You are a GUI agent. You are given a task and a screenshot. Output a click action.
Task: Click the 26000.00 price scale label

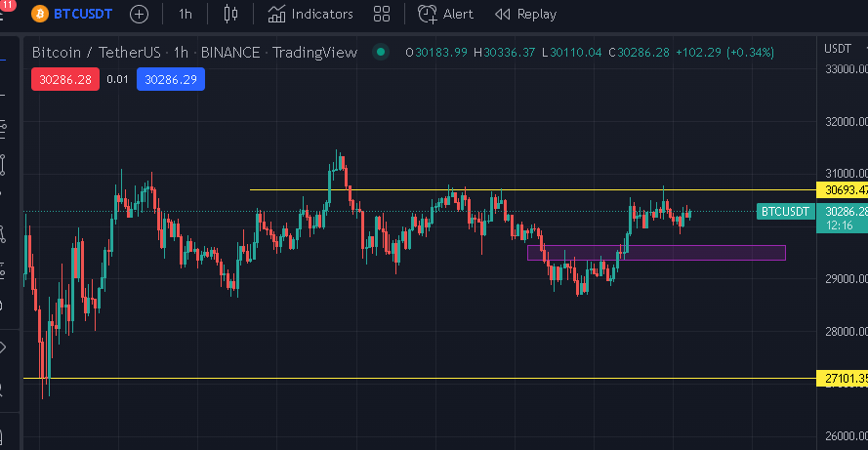846,436
